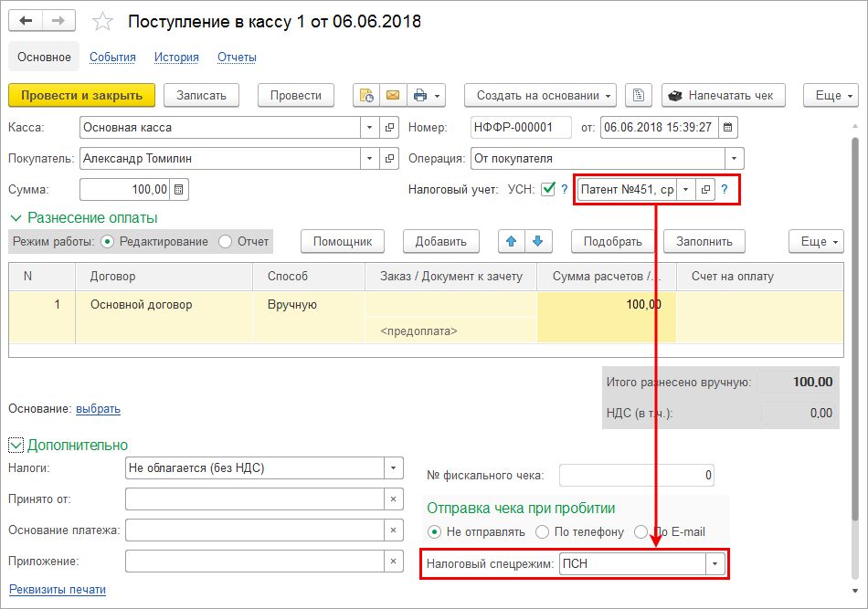Click the 'выбрать' link for Основание
The width and height of the screenshot is (868, 609).
tap(98, 409)
